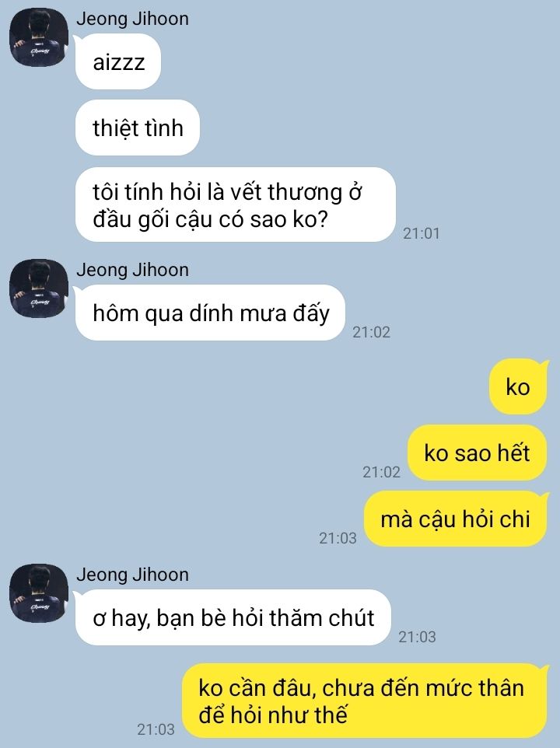This screenshot has width=560, height=748.
Task: Select the 'aizzz' message bubble
Action: coord(117,62)
